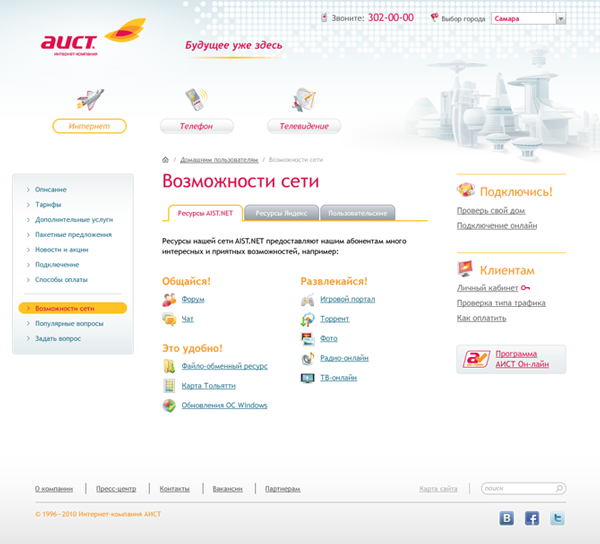The height and width of the screenshot is (544, 600).
Task: Select the Телевидение section button
Action: point(303,126)
